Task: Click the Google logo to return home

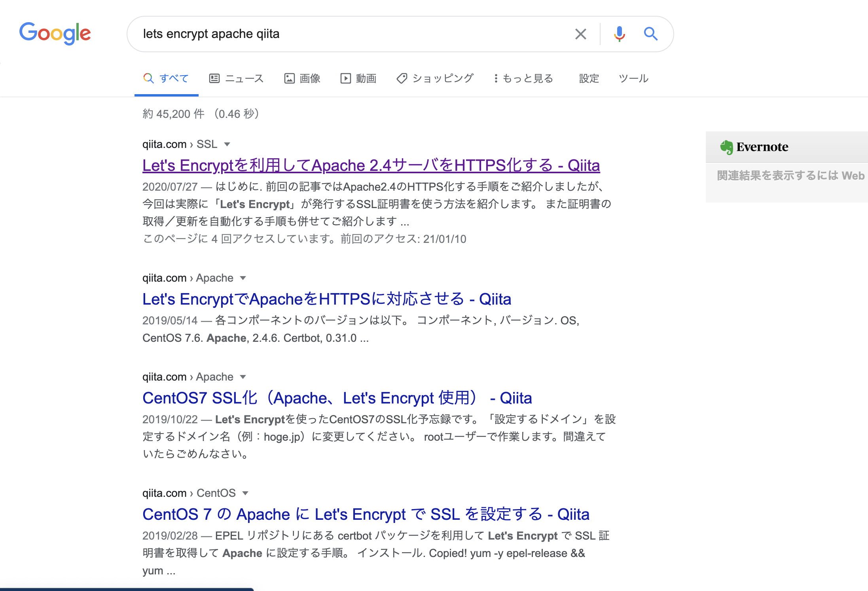Action: [55, 34]
